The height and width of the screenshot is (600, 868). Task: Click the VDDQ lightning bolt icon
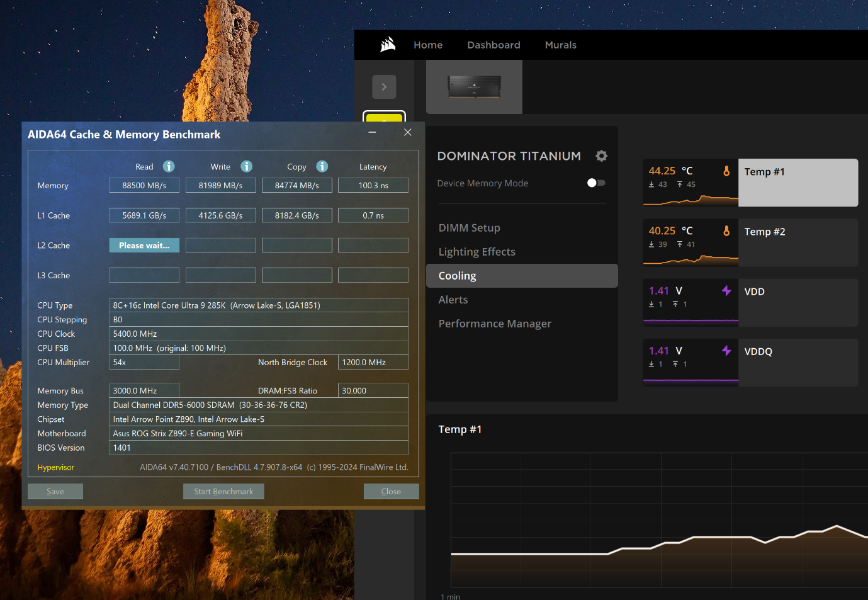tap(726, 350)
